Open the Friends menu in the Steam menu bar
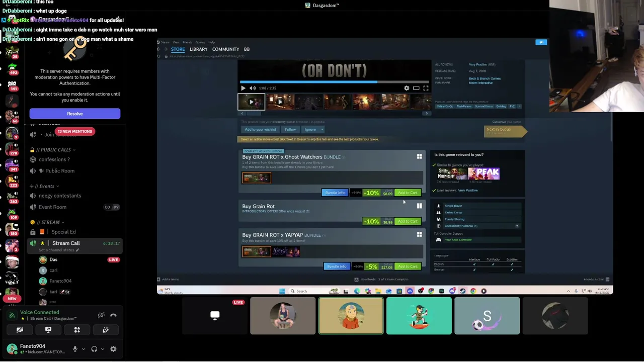Screen dimensions: 644x362 pos(187,42)
